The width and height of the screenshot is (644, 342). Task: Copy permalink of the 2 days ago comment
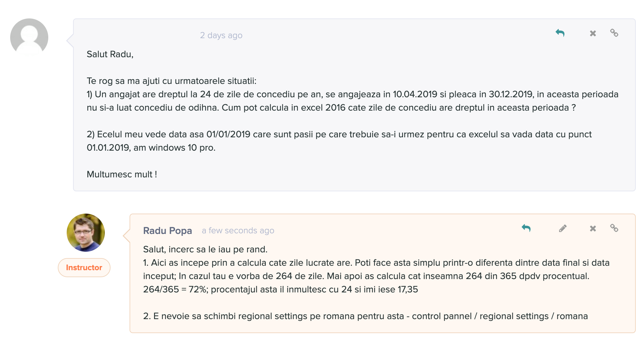(614, 33)
